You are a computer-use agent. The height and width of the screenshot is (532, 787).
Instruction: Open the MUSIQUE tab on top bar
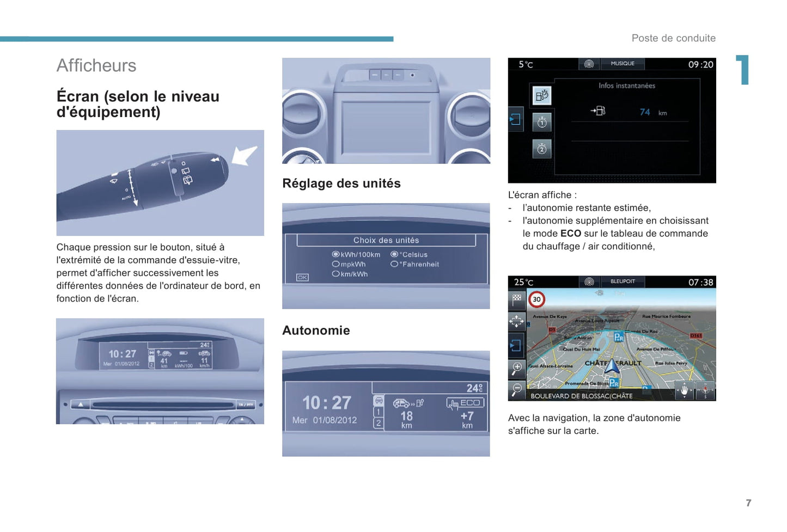(x=622, y=64)
